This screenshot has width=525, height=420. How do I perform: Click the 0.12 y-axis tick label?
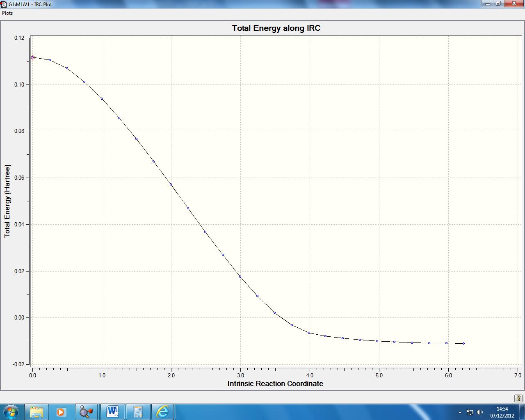[19, 38]
